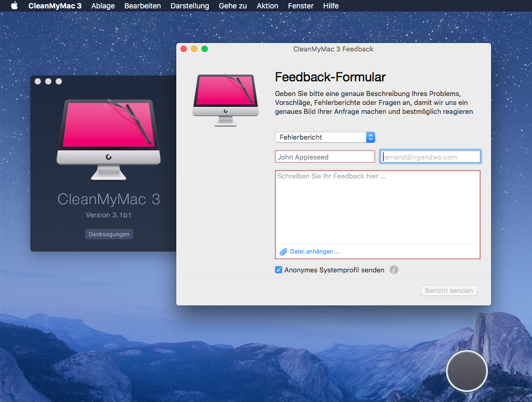Click the Datei anhängen link
Viewport: 532px width, 402px height.
coord(314,252)
